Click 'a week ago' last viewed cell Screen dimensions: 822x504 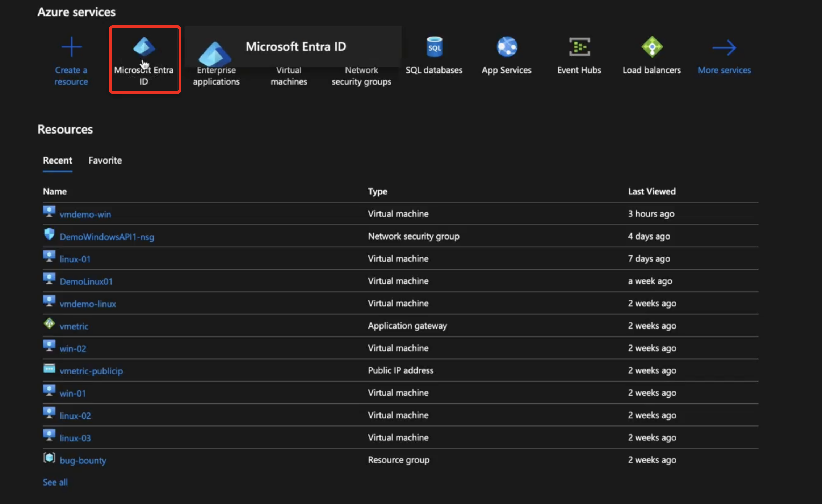tap(650, 281)
